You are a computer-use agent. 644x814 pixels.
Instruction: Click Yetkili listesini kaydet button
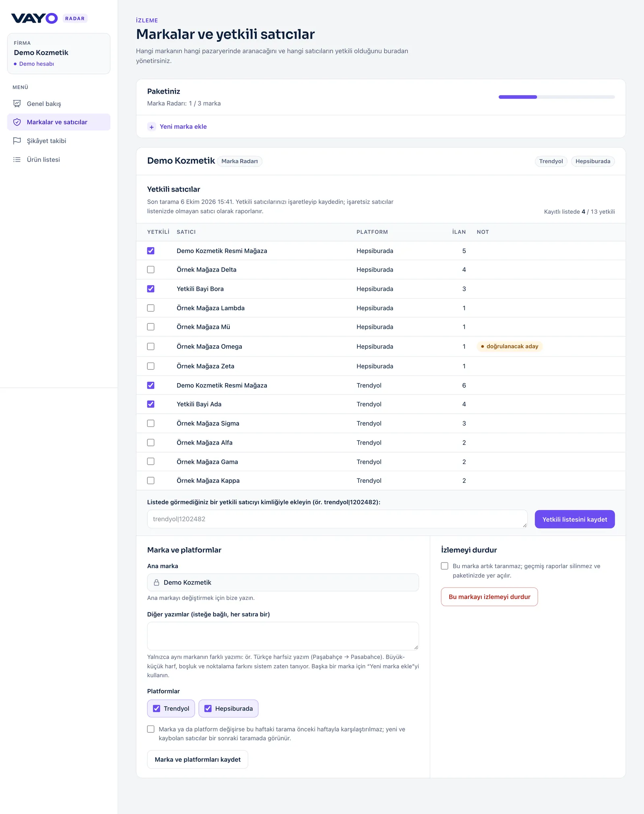point(575,519)
